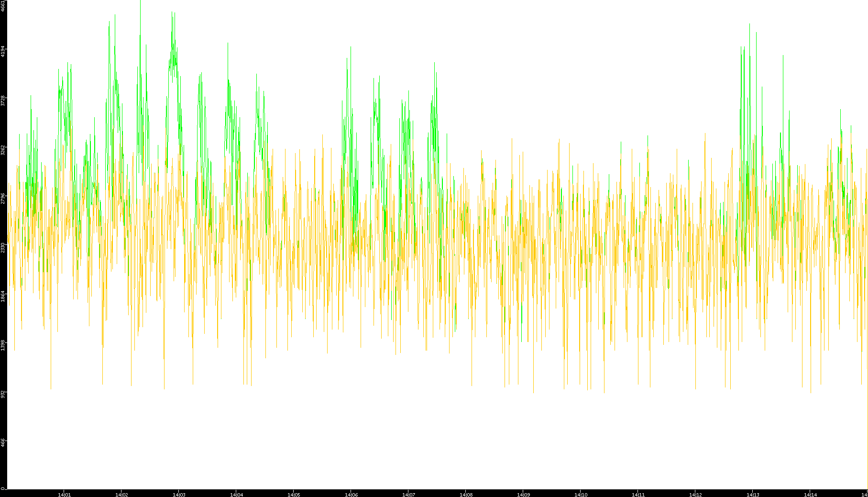This screenshot has height=497, width=868.
Task: Click the 14:13 time axis tick
Action: [x=753, y=495]
